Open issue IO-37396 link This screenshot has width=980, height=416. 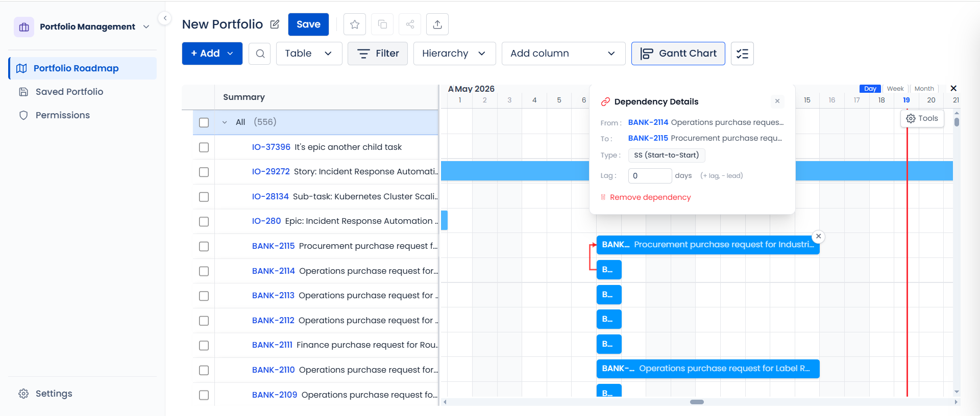[x=271, y=147]
